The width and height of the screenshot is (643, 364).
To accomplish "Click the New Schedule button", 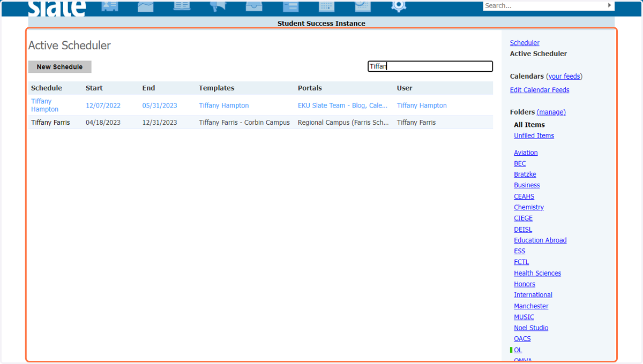I will [x=60, y=67].
